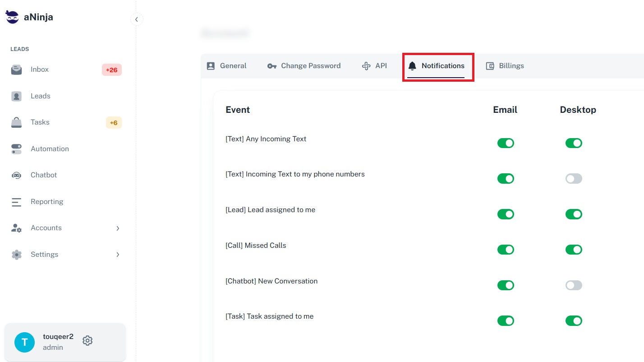
Task: Click the Automation toggle-style icon
Action: (x=16, y=149)
